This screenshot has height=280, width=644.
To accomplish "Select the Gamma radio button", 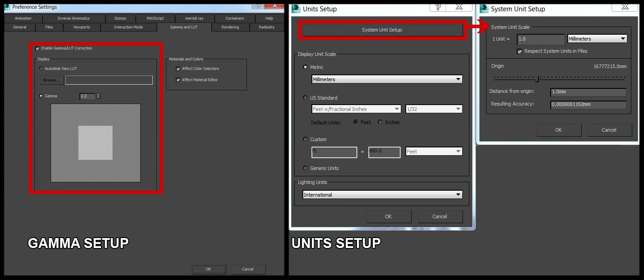I will pyautogui.click(x=41, y=96).
